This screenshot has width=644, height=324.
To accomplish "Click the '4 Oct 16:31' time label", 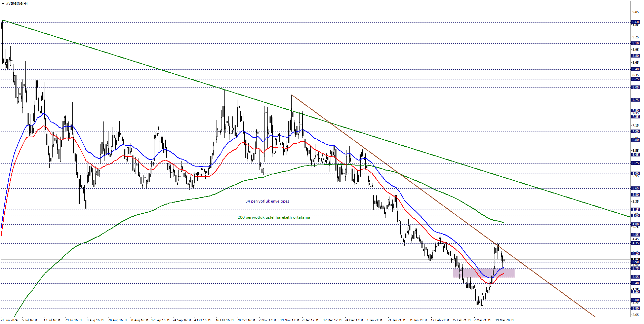I will point(203,320).
